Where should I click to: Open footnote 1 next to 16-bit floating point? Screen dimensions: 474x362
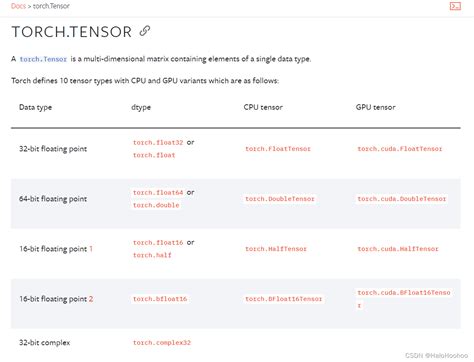91,249
